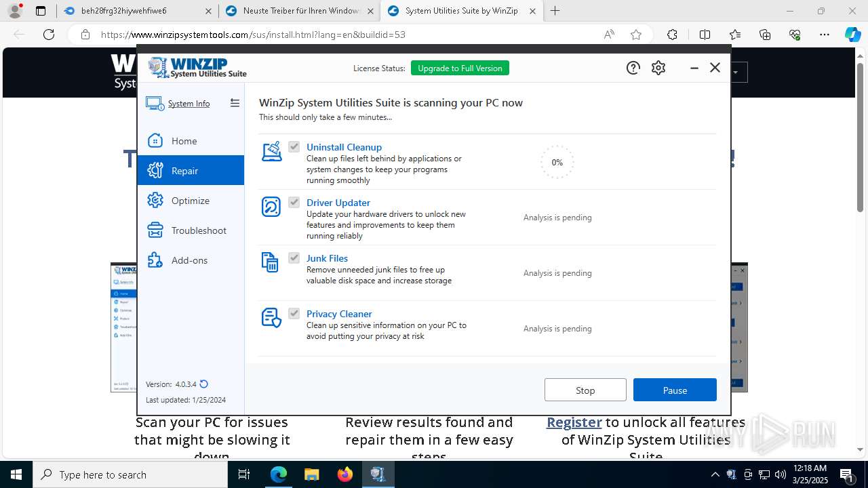Screen dimensions: 868x488
Task: Open the notifications center icon
Action: [x=847, y=474]
